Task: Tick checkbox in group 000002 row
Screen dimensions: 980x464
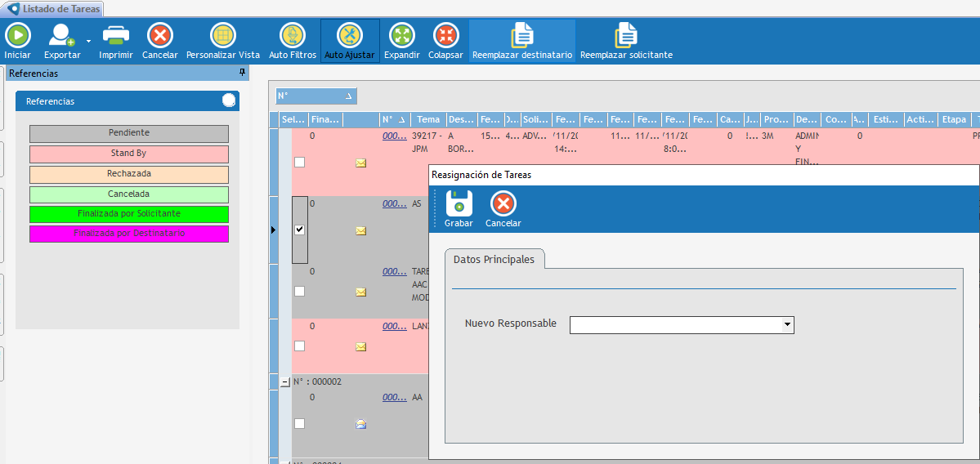Action: click(x=299, y=423)
